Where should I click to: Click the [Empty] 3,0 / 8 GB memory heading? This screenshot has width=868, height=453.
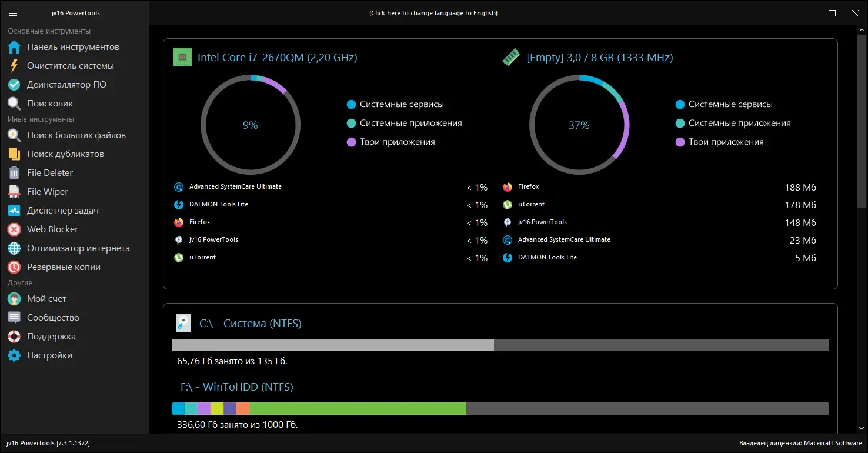pos(600,58)
